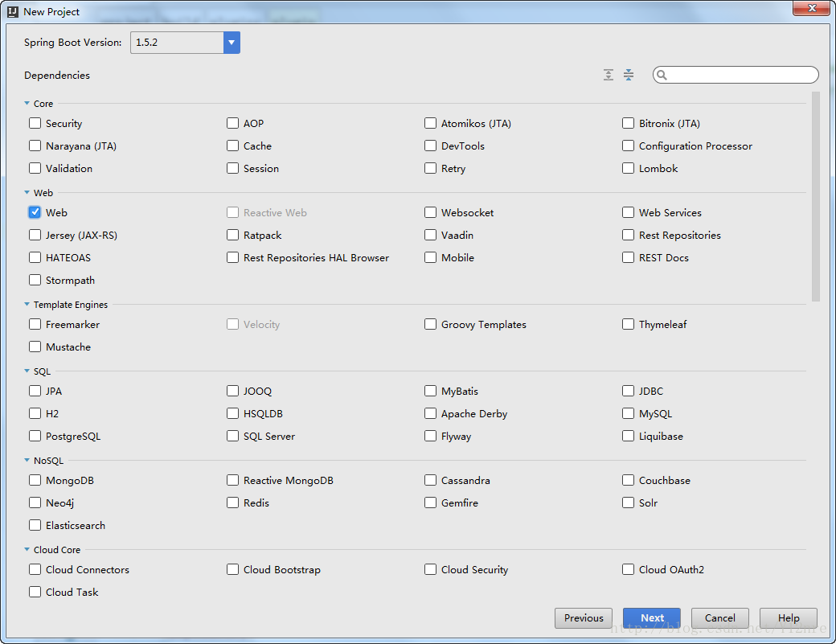The image size is (836, 644).
Task: Select the Ratpack dependency
Action: [x=232, y=235]
